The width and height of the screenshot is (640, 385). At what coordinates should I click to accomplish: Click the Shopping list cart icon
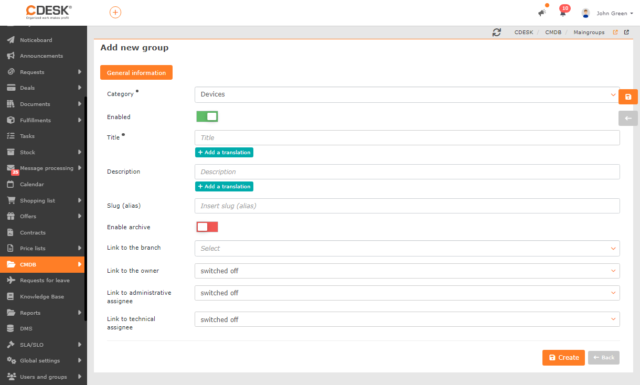tap(11, 200)
